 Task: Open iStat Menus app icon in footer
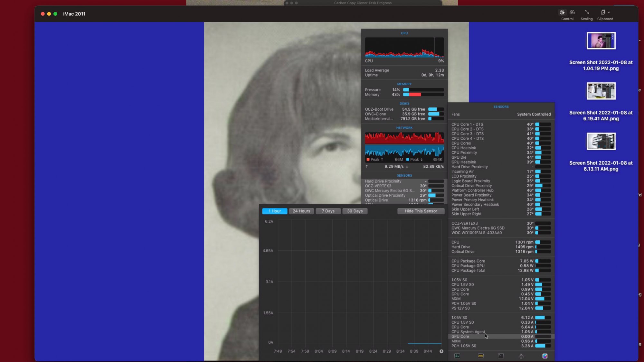click(545, 356)
